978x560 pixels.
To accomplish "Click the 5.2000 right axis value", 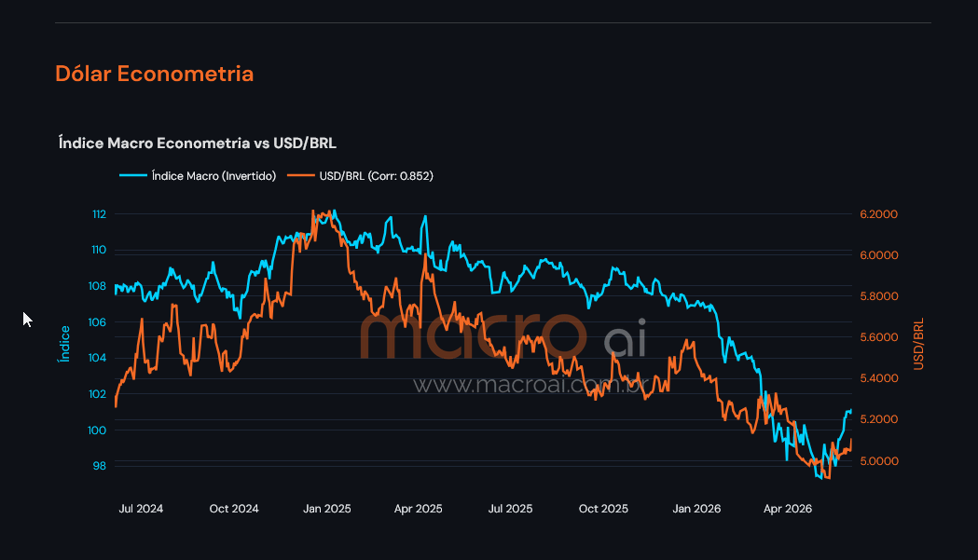I will 879,419.
